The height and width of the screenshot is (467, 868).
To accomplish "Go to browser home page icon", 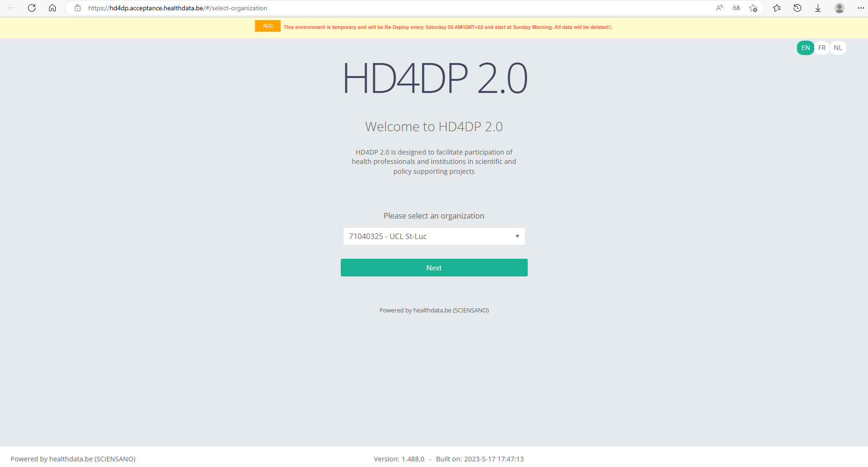I will click(x=52, y=8).
